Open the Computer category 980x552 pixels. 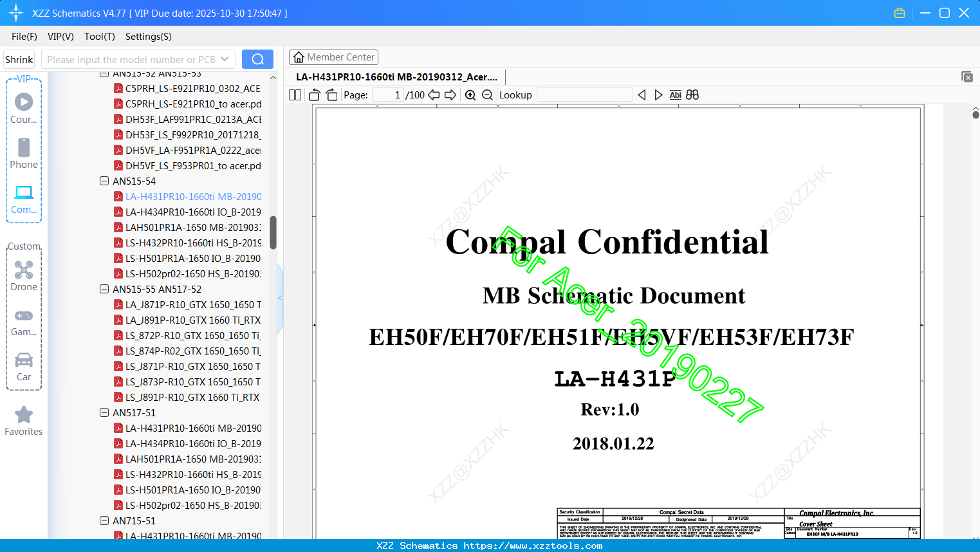tap(24, 199)
